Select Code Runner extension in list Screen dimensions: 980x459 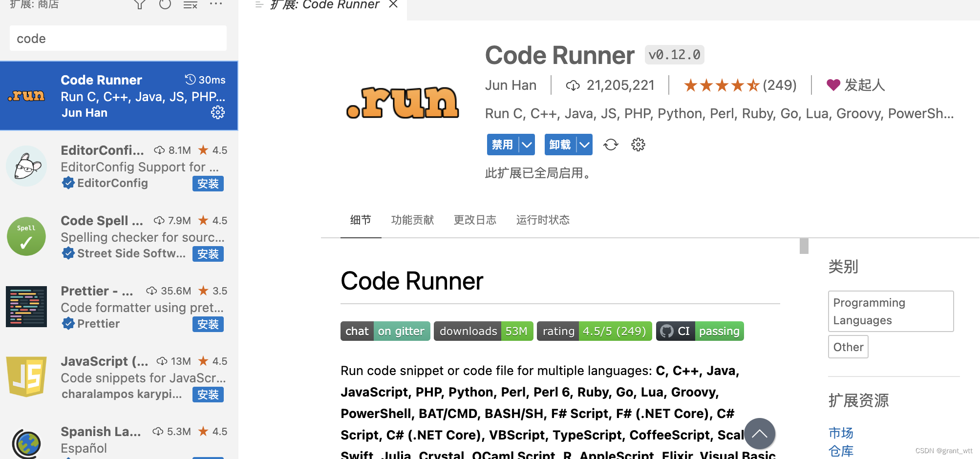pyautogui.click(x=119, y=96)
